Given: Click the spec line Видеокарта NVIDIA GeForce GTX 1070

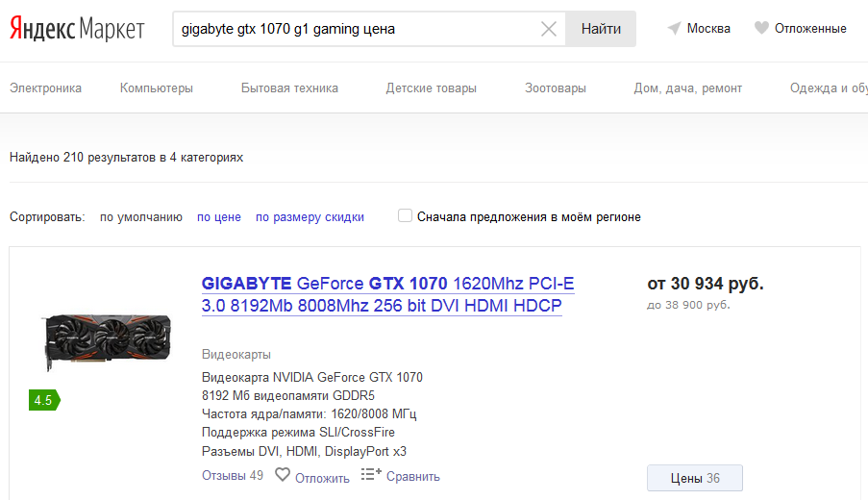Looking at the screenshot, I should (312, 377).
